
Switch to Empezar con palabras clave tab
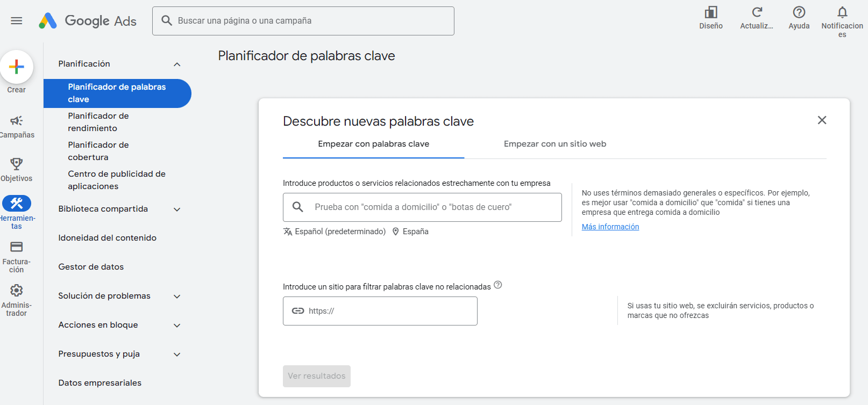click(374, 144)
